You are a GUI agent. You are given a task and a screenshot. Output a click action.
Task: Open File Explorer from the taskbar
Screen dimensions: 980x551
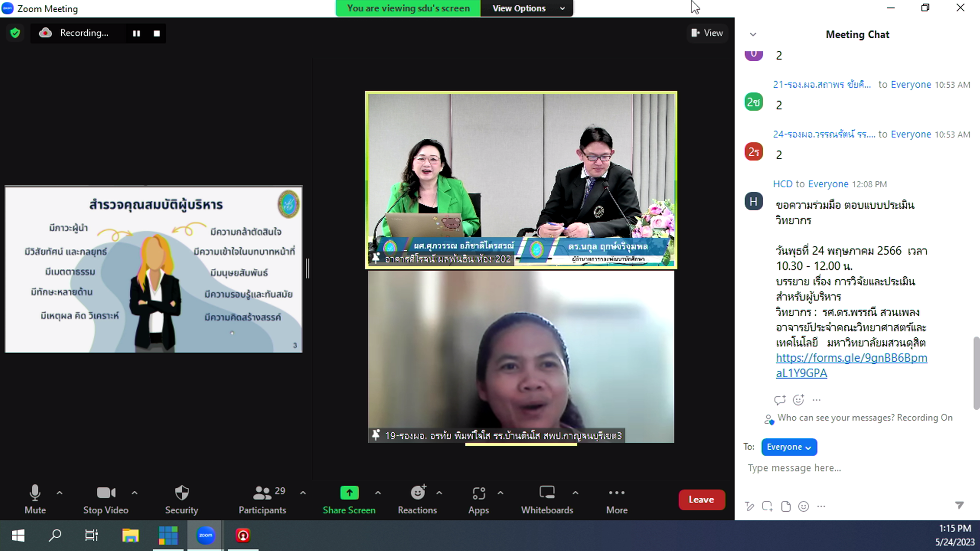pos(130,536)
